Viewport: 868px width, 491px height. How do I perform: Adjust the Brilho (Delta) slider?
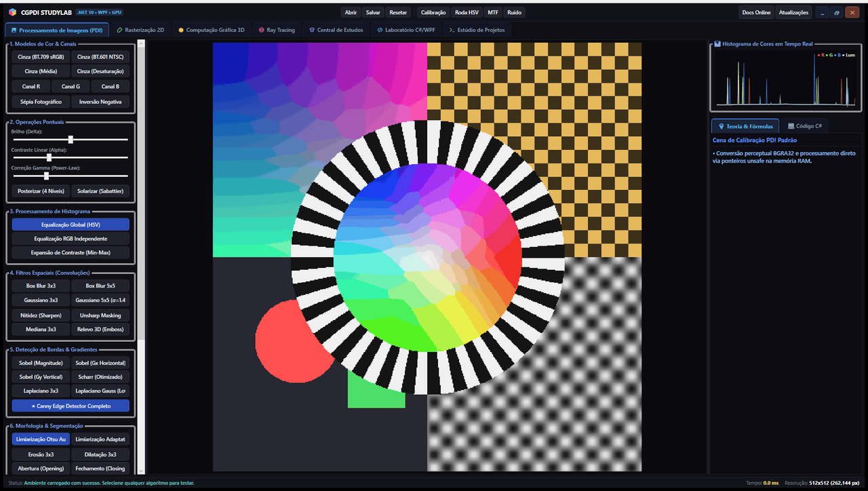(71, 139)
